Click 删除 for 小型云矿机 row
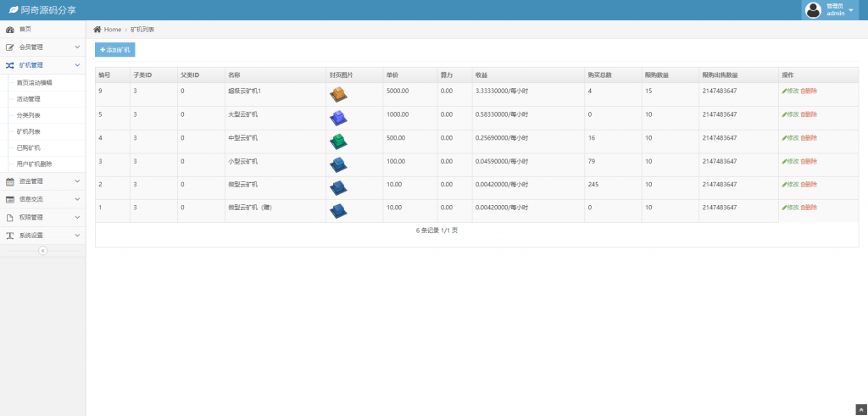 (809, 161)
